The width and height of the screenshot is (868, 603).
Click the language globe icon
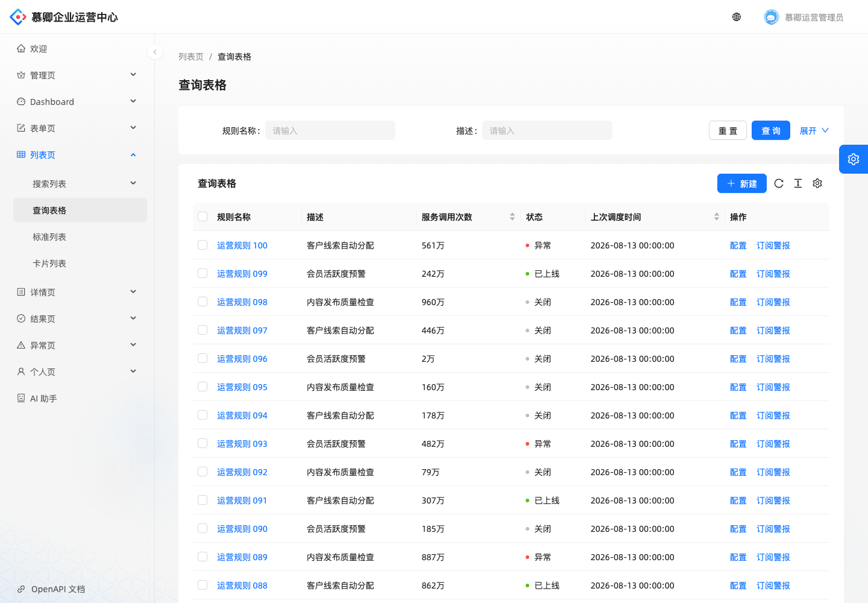(737, 17)
